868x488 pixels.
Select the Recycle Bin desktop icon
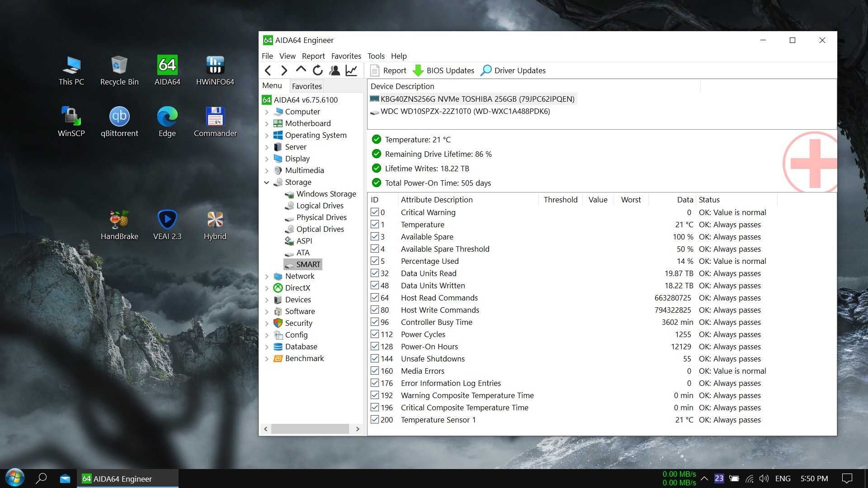coord(119,71)
